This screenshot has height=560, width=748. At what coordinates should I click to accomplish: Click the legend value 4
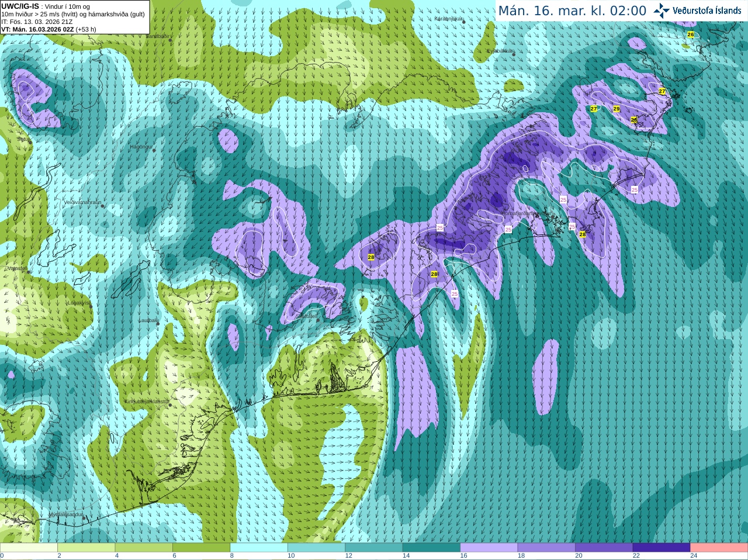tap(117, 556)
